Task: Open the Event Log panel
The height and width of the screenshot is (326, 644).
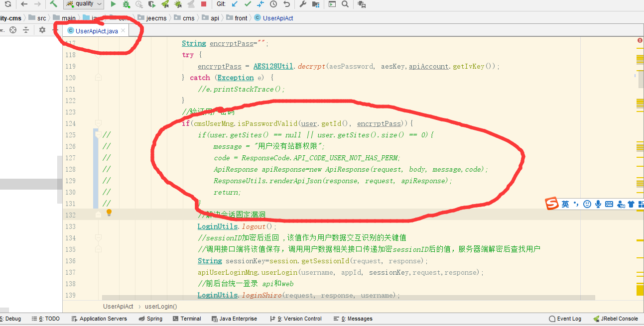Action: click(565, 319)
